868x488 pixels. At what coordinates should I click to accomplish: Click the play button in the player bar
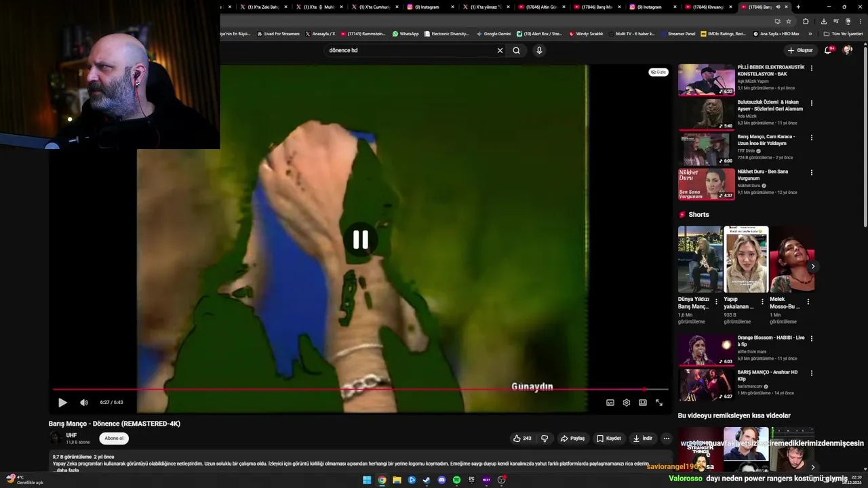click(62, 403)
